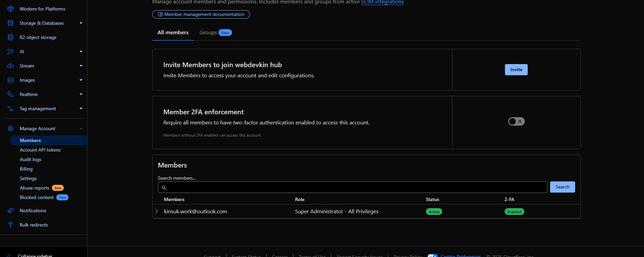Follow the SCIM integrations link
Image resolution: width=644 pixels, height=257 pixels.
[x=382, y=2]
